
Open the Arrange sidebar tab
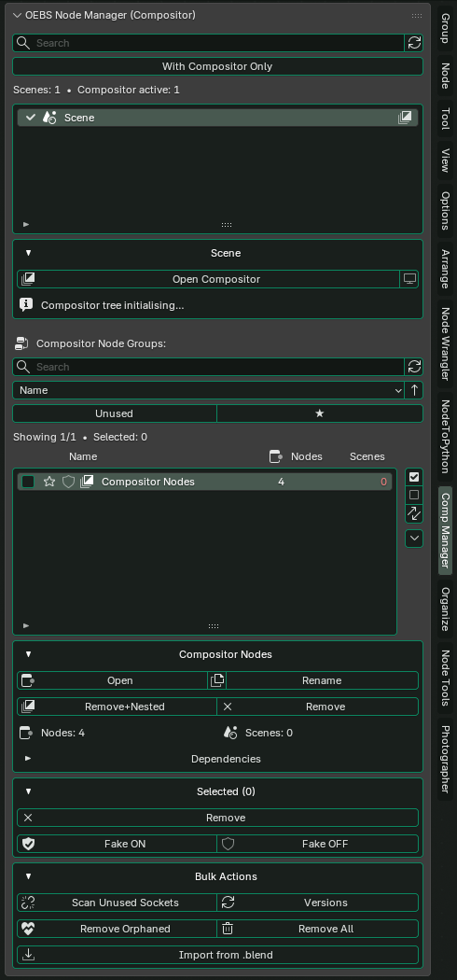tap(445, 270)
